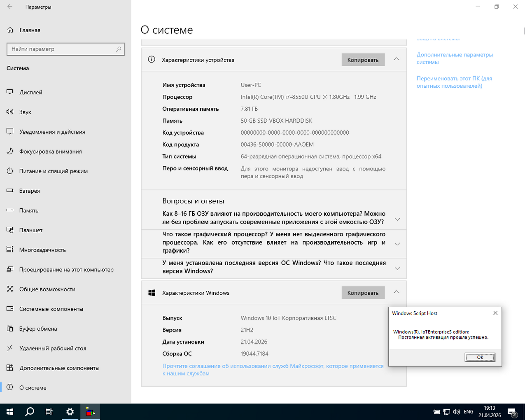The height and width of the screenshot is (420, 525).
Task: Click version value 21H2
Action: point(247,330)
